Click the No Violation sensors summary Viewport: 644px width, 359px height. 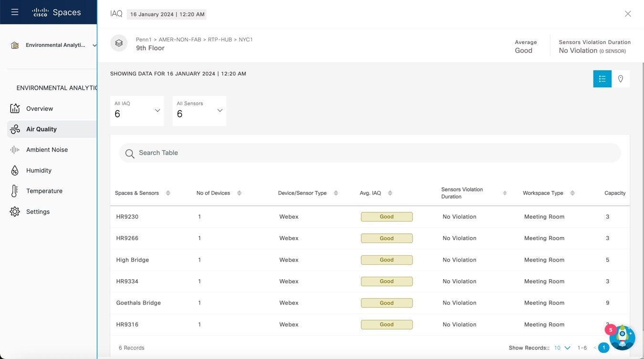[594, 46]
